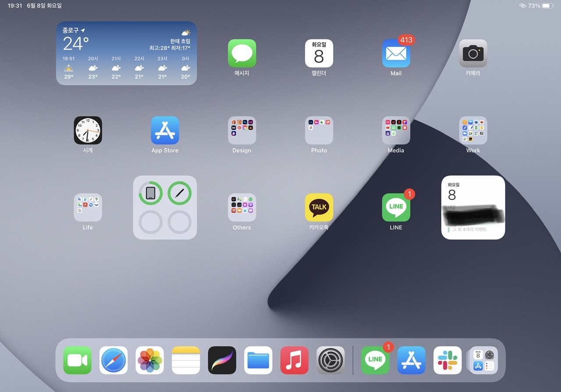Start FaceTime from the dock
The width and height of the screenshot is (561, 392).
77,360
